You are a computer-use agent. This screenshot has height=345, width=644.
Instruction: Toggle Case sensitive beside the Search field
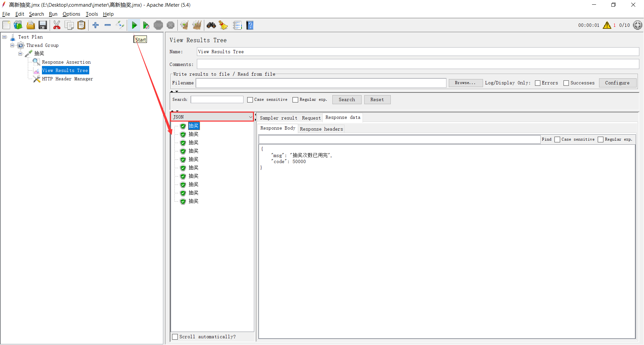tap(250, 100)
